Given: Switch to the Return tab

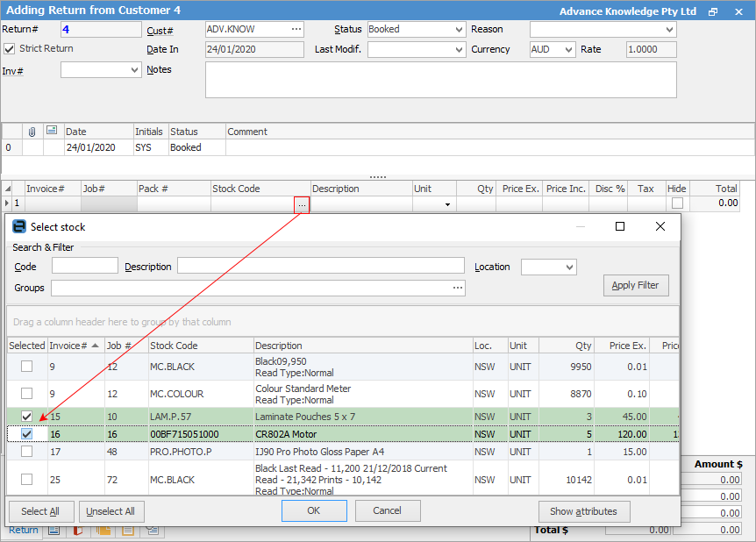Looking at the screenshot, I should point(24,531).
